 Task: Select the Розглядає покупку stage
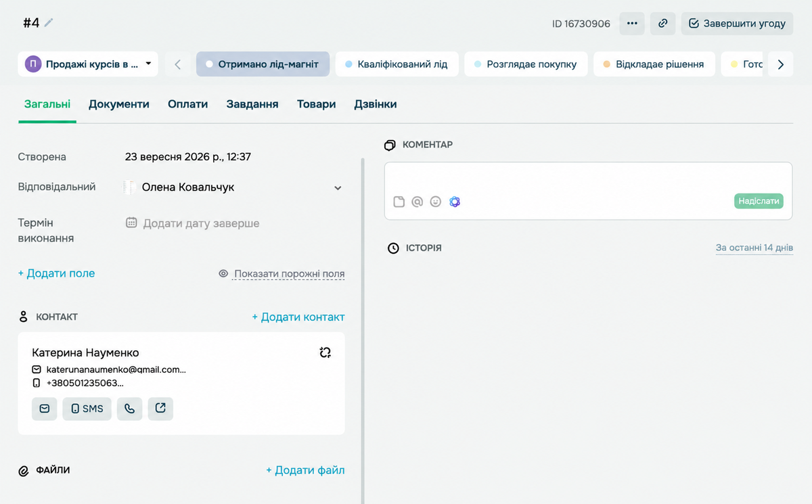click(526, 64)
